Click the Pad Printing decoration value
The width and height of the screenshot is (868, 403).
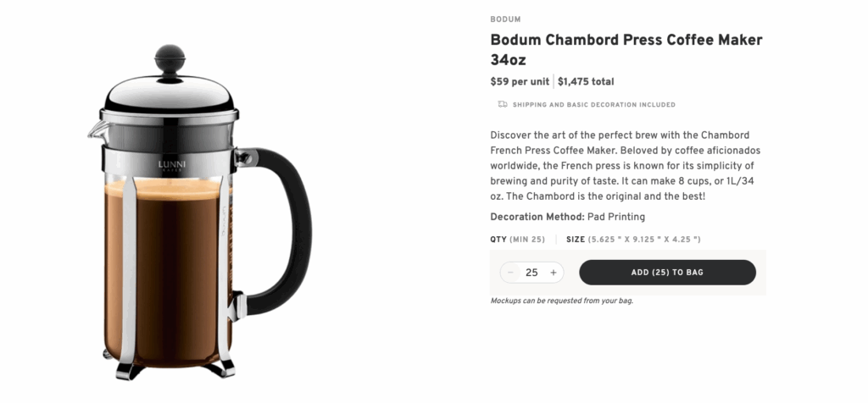click(x=616, y=217)
